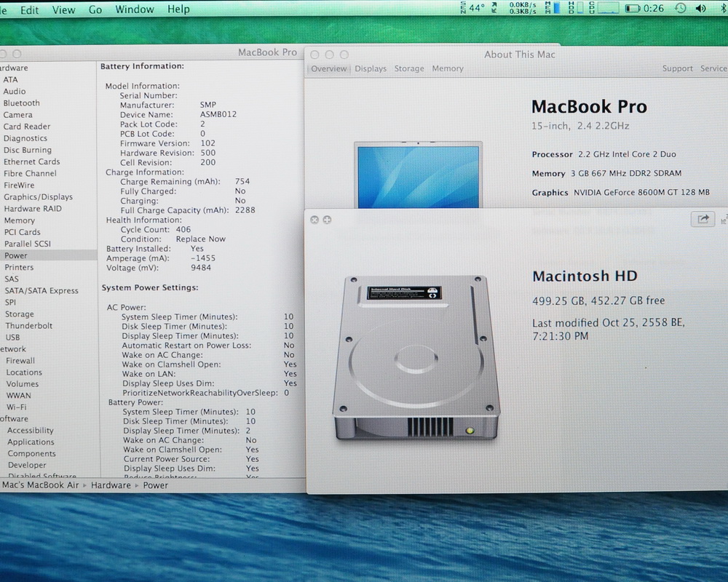This screenshot has width=728, height=582.
Task: Switch to the Overview tab
Action: (329, 68)
